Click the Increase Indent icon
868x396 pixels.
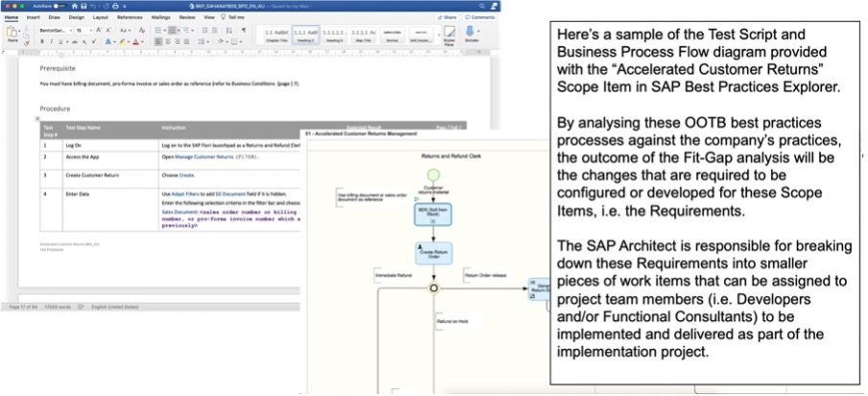(215, 30)
